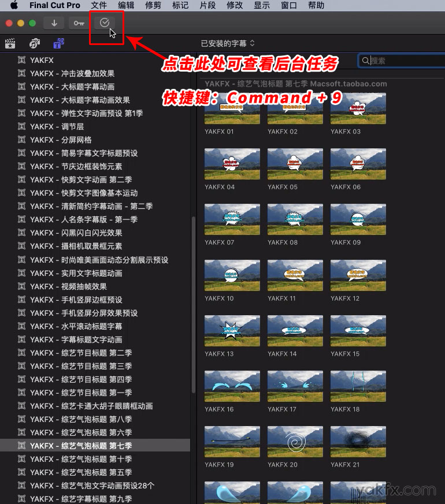The height and width of the screenshot is (504, 445).
Task: Select YAKFX - 摄相机取景框元素 category
Action: click(x=95, y=246)
